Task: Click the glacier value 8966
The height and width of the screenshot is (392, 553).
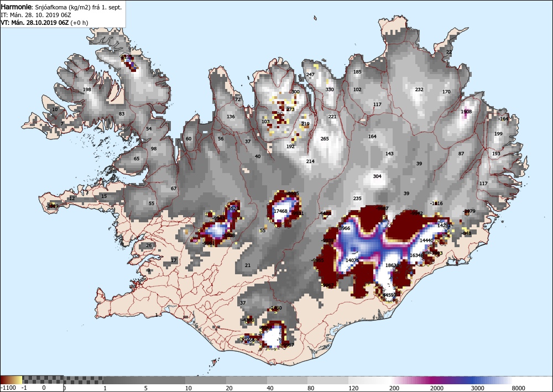Action: pyautogui.click(x=344, y=228)
